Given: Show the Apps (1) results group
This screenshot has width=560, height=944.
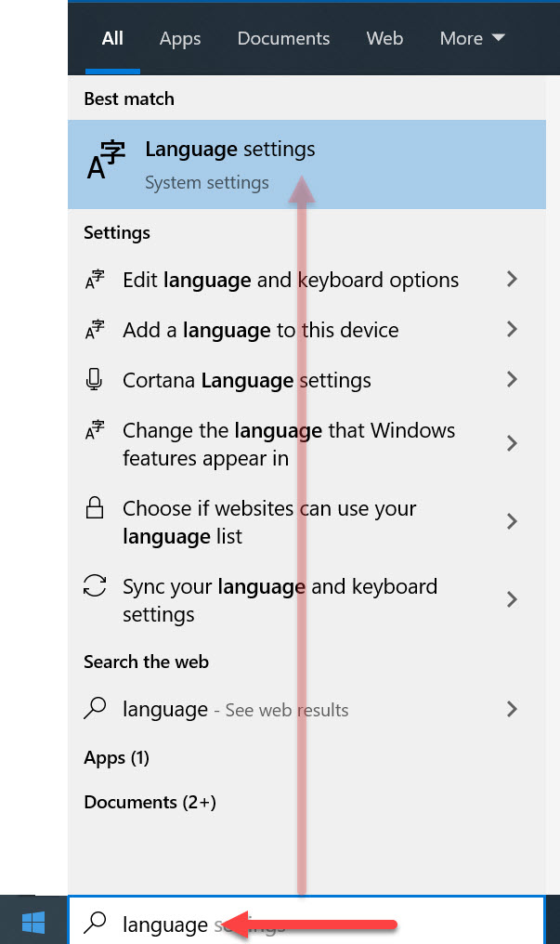Looking at the screenshot, I should pos(116,758).
